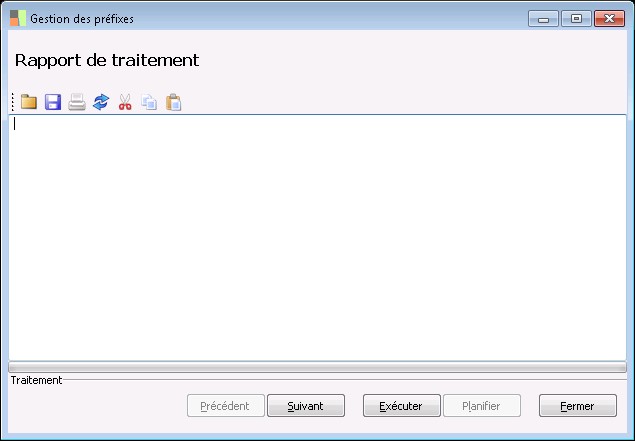Minimize the Gestion des préfixes window
Image resolution: width=635 pixels, height=441 pixels.
(543, 19)
